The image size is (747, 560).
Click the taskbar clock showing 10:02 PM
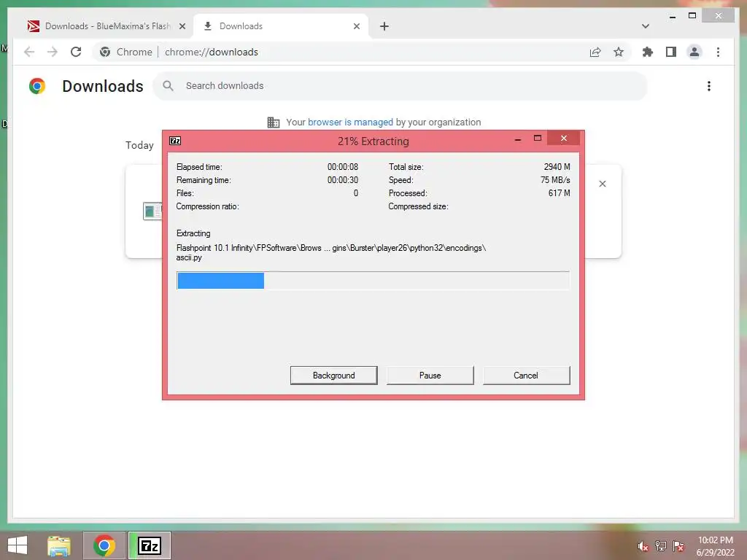[x=715, y=546]
